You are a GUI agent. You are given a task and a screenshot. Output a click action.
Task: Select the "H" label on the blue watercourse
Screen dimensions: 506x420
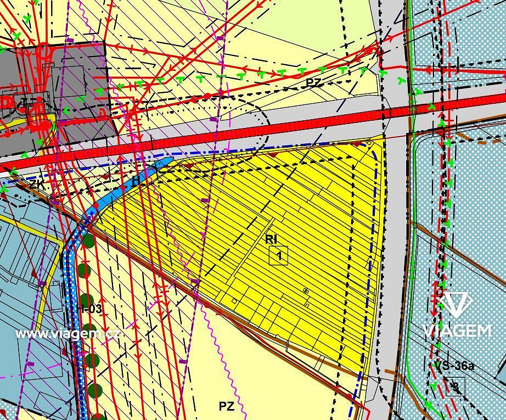(x=136, y=182)
